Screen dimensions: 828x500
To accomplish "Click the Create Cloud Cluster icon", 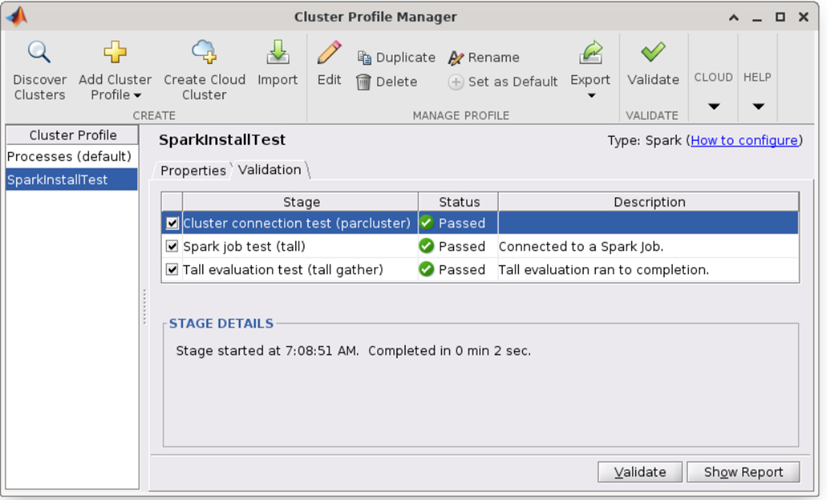I will pyautogui.click(x=204, y=53).
